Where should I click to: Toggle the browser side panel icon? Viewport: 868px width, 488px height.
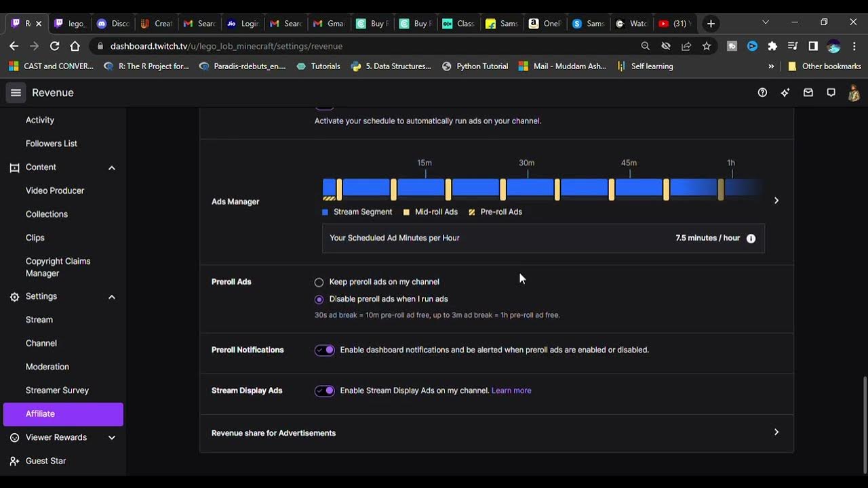813,46
